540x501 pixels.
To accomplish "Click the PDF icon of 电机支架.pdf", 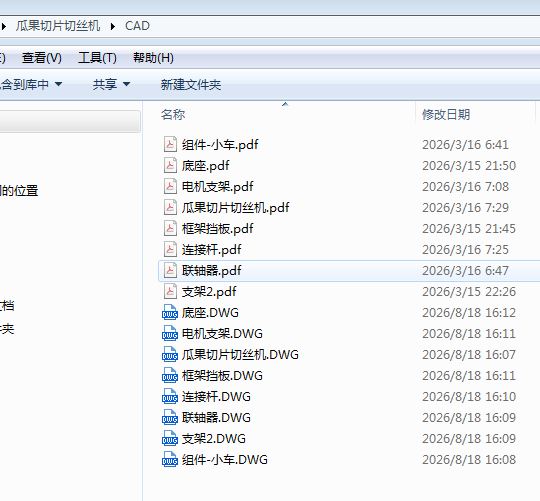I will pyautogui.click(x=170, y=187).
